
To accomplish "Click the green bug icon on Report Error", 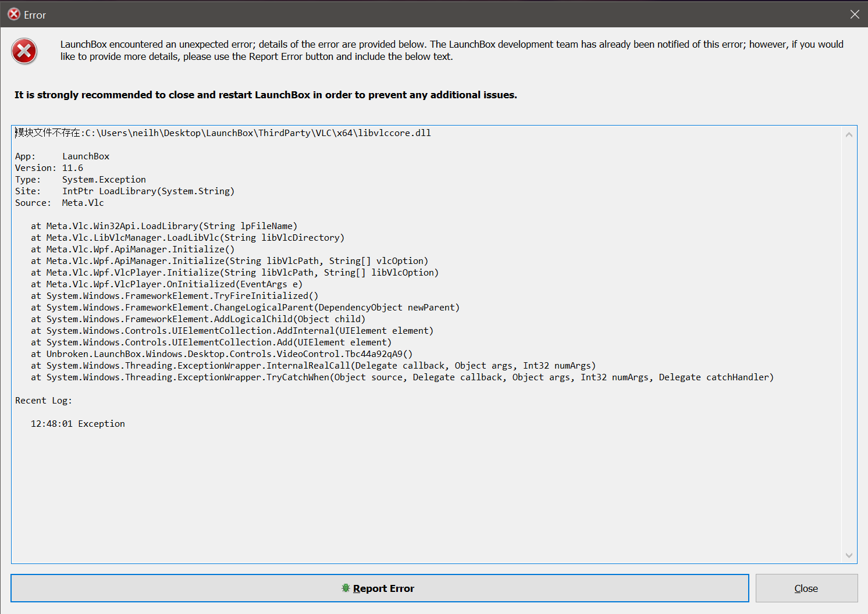I will [346, 588].
